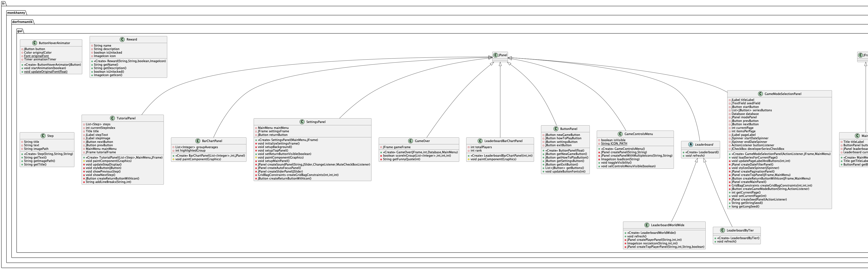Select the GameOver class icon
868x269 pixels.
pos(410,141)
